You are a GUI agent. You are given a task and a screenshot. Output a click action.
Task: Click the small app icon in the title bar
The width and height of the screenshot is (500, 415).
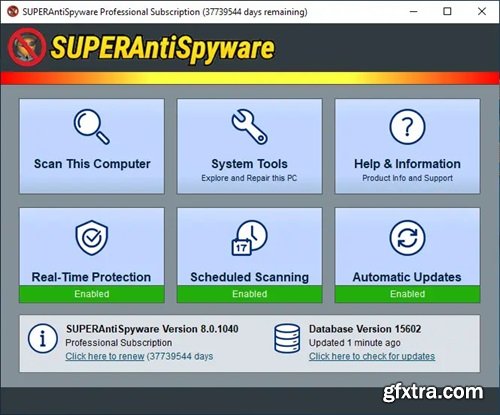pos(13,12)
